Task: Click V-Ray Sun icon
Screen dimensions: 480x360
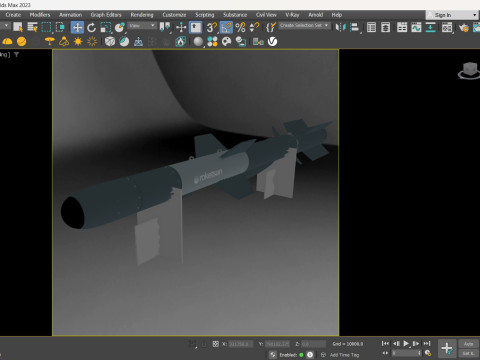Action: (78, 41)
